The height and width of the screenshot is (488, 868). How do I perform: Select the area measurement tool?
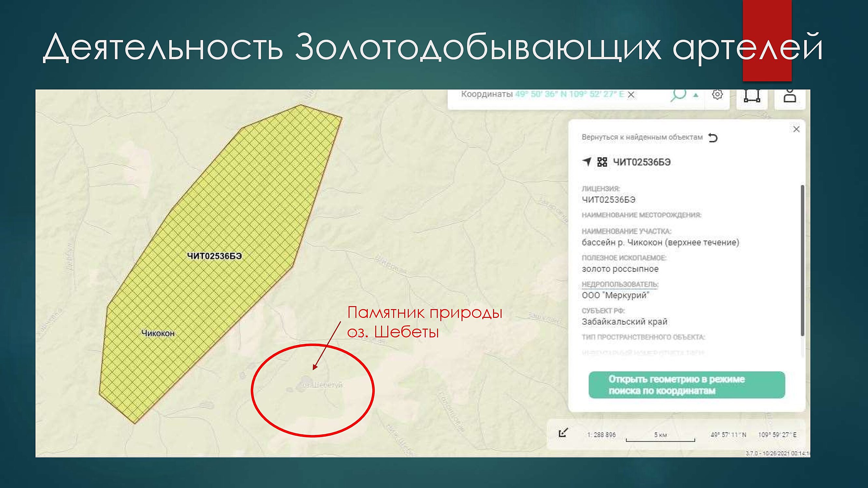pyautogui.click(x=752, y=96)
